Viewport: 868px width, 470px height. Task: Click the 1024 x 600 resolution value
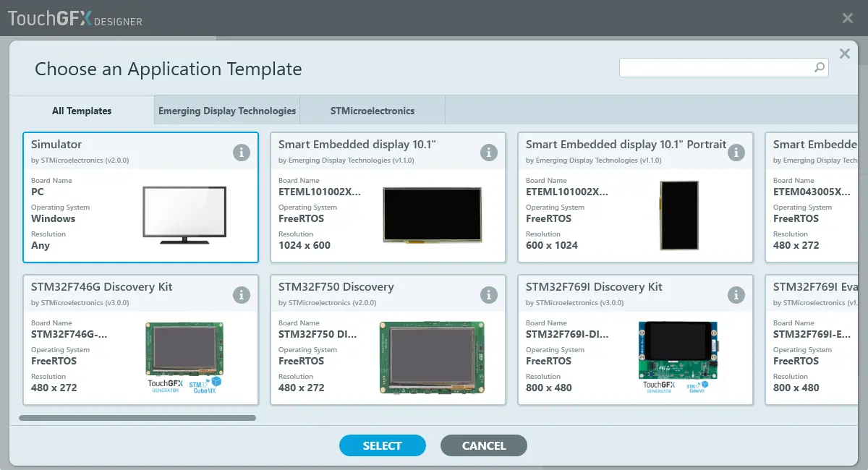[x=305, y=245]
